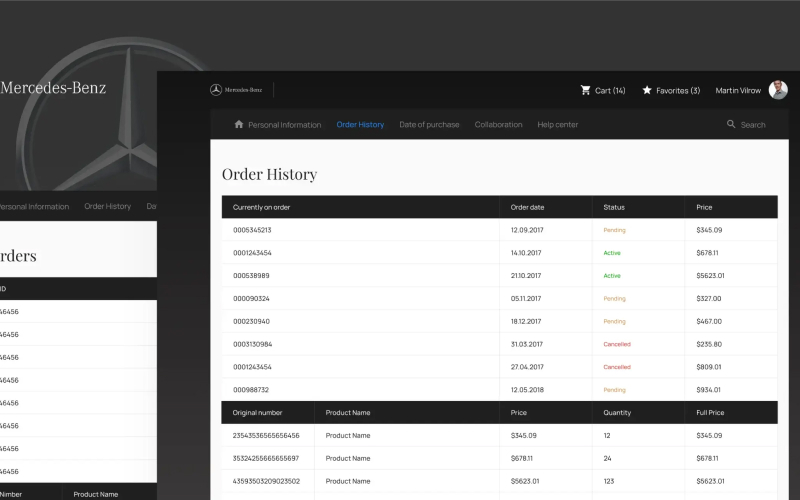Click the home icon in the navigation
Viewport: 800px width, 500px height.
[239, 124]
